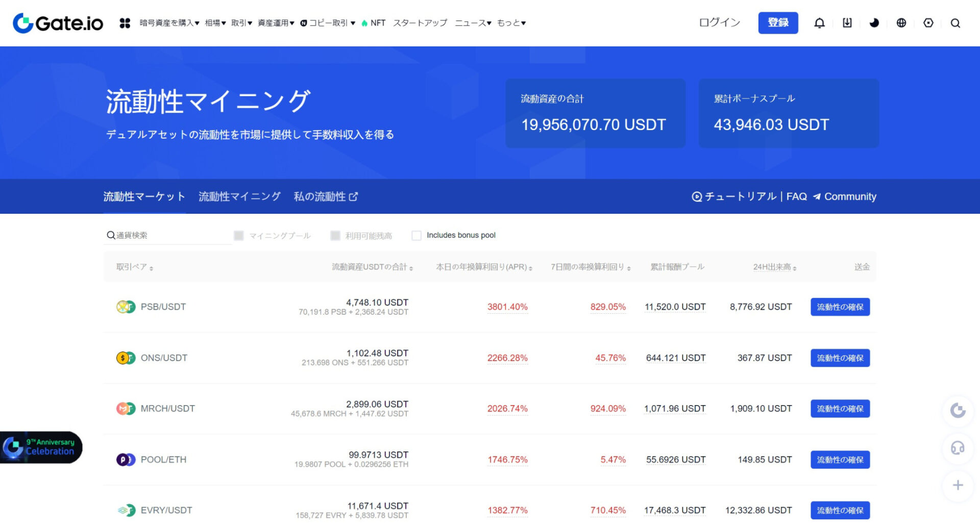Image resolution: width=980 pixels, height=528 pixels.
Task: Click the 924.09% seven-day yield value
Action: coord(608,409)
